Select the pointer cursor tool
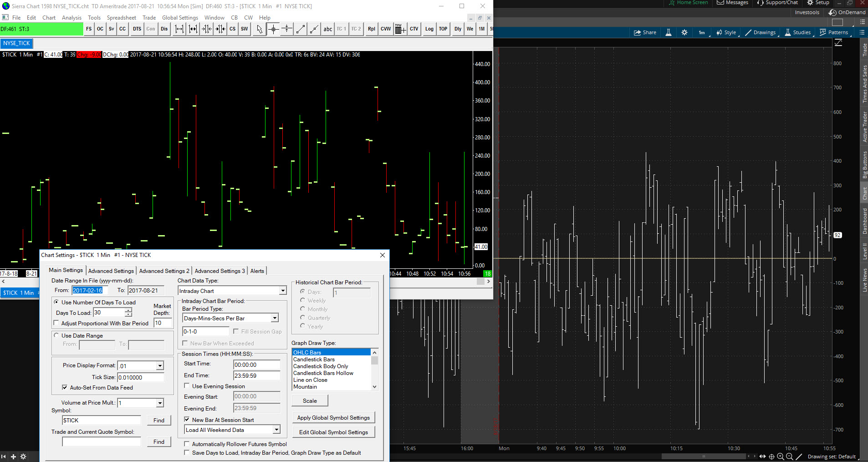 coord(260,29)
